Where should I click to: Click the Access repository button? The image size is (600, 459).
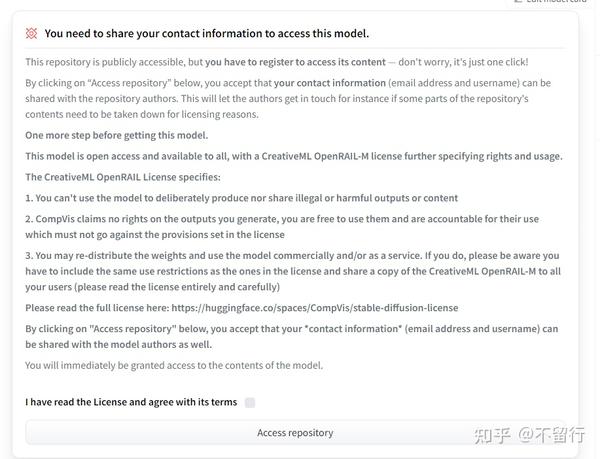(x=295, y=433)
